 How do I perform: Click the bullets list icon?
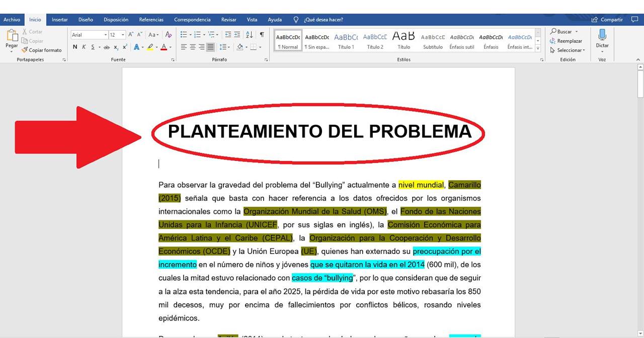184,35
